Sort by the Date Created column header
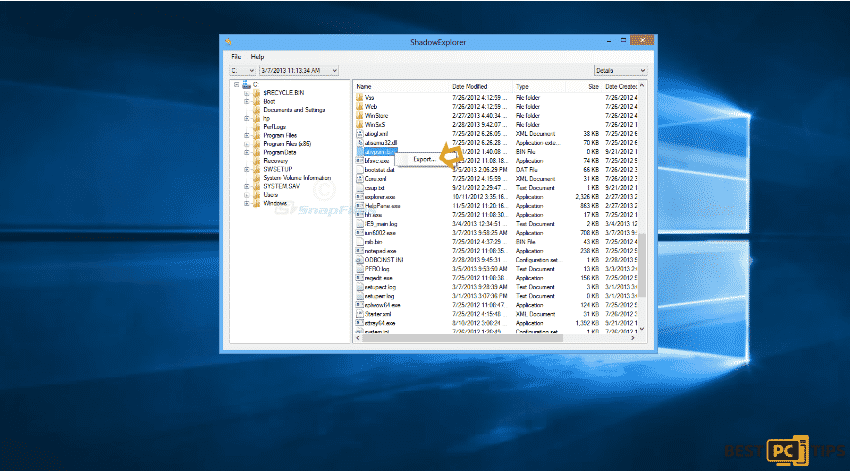This screenshot has width=850, height=471. tap(620, 87)
